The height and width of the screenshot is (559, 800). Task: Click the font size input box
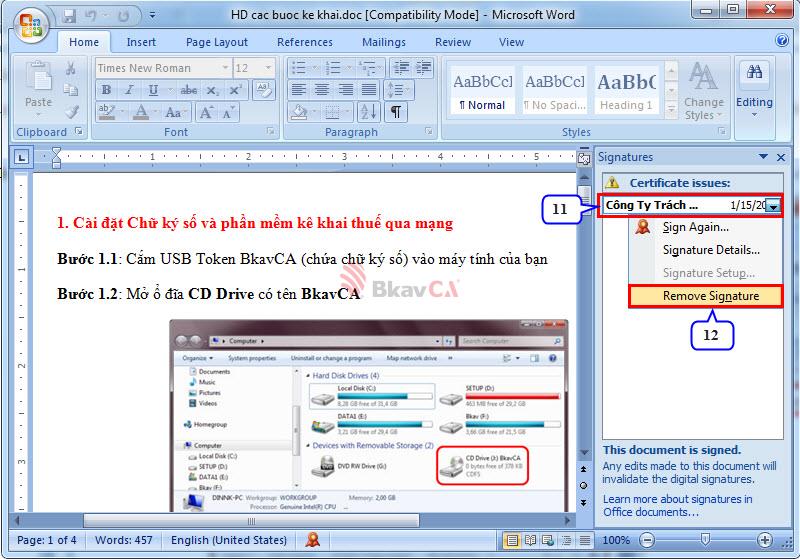(247, 68)
